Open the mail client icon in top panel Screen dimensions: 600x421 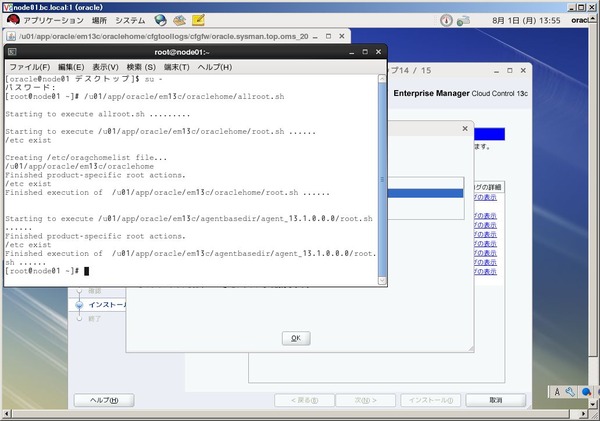click(179, 20)
